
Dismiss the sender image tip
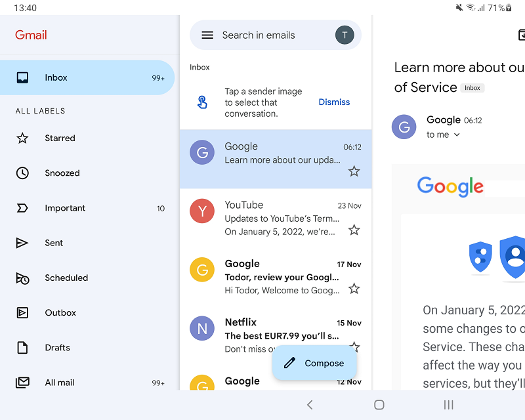pos(334,102)
